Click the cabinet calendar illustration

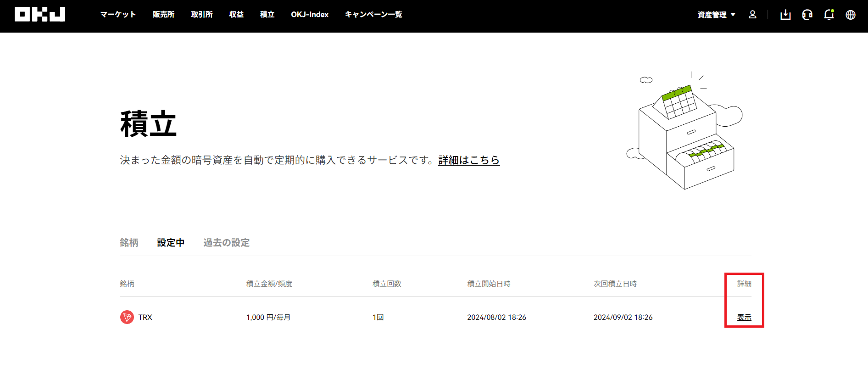click(684, 131)
